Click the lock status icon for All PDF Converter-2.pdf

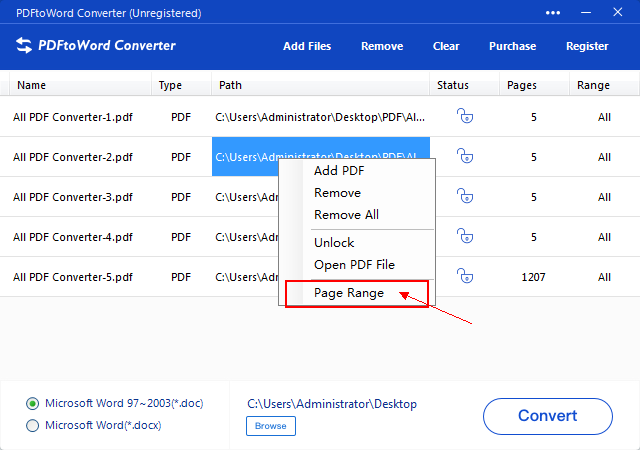coord(465,156)
